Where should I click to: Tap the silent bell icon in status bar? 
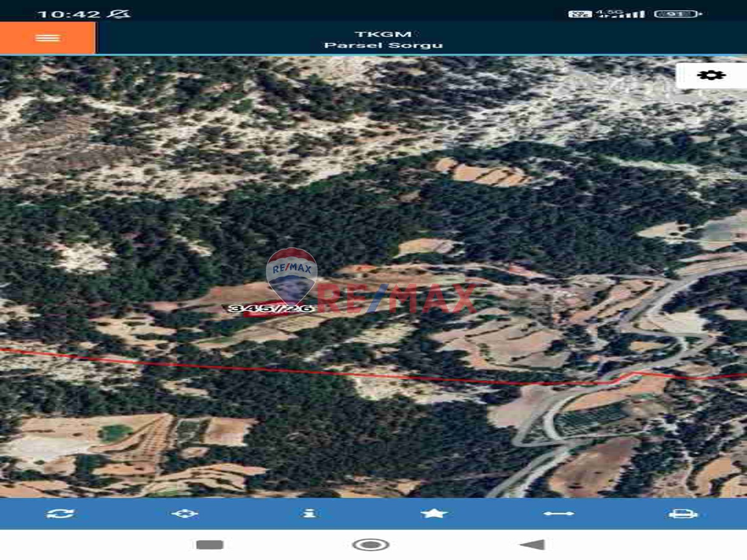point(118,14)
